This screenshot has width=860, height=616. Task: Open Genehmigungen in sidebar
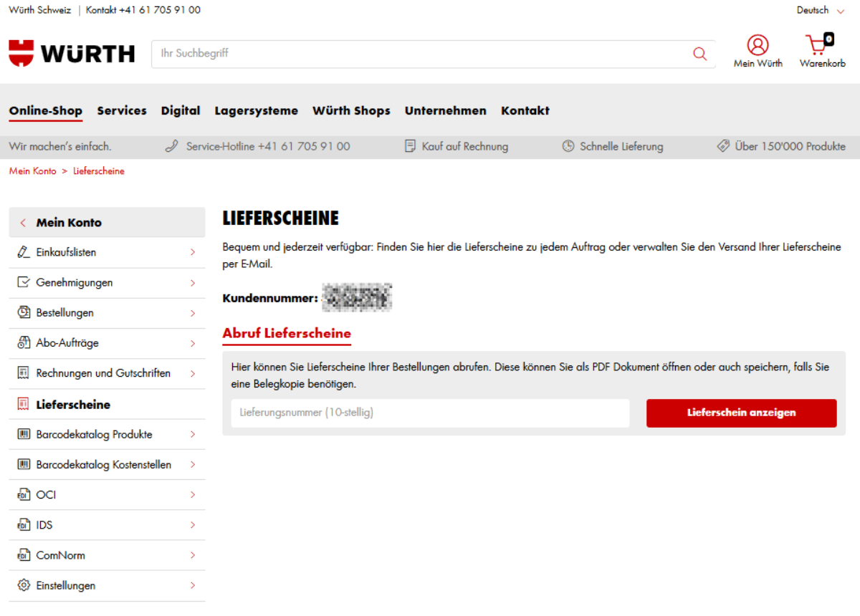point(107,282)
